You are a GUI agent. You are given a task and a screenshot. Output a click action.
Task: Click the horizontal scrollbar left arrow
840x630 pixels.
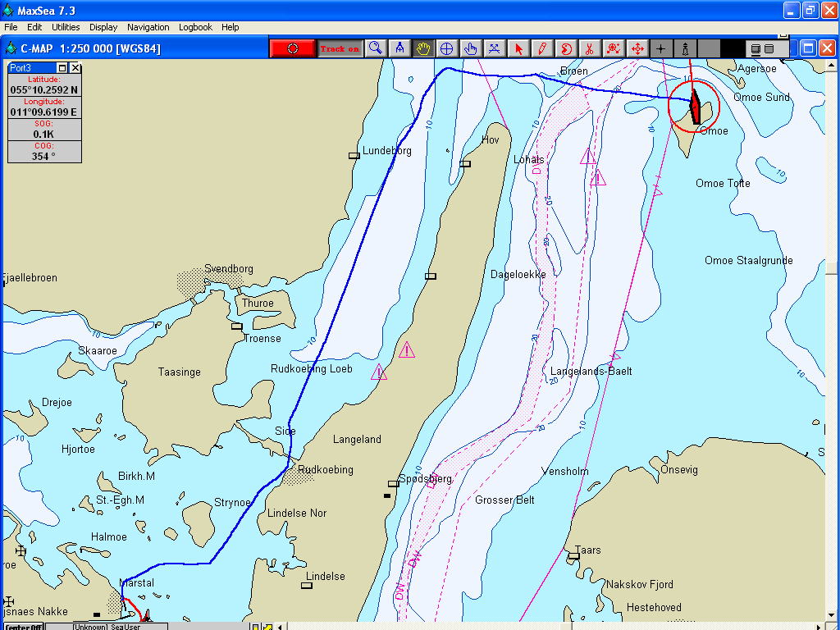pyautogui.click(x=281, y=627)
